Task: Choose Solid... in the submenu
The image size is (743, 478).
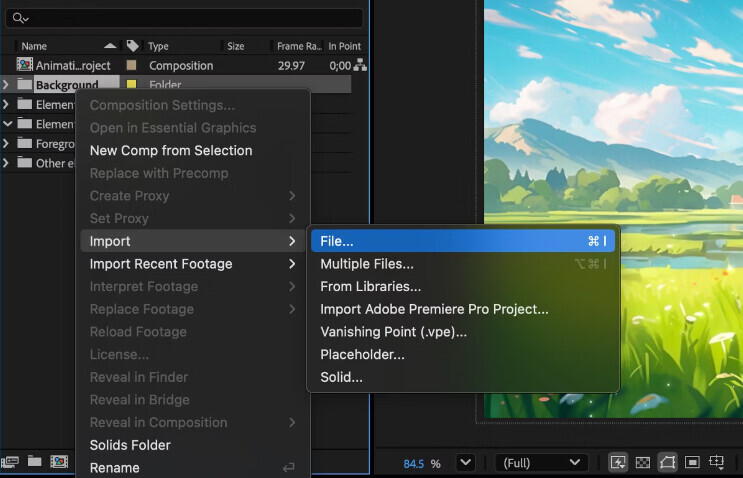Action: point(341,378)
